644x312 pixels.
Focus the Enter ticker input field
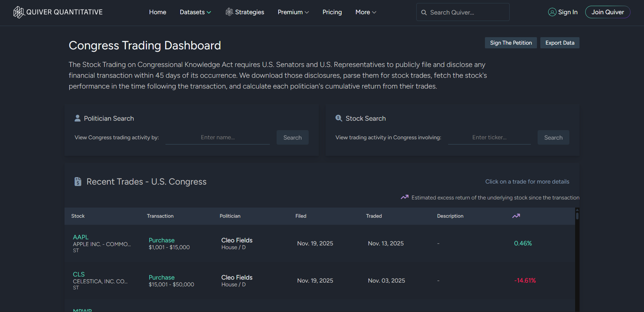489,138
